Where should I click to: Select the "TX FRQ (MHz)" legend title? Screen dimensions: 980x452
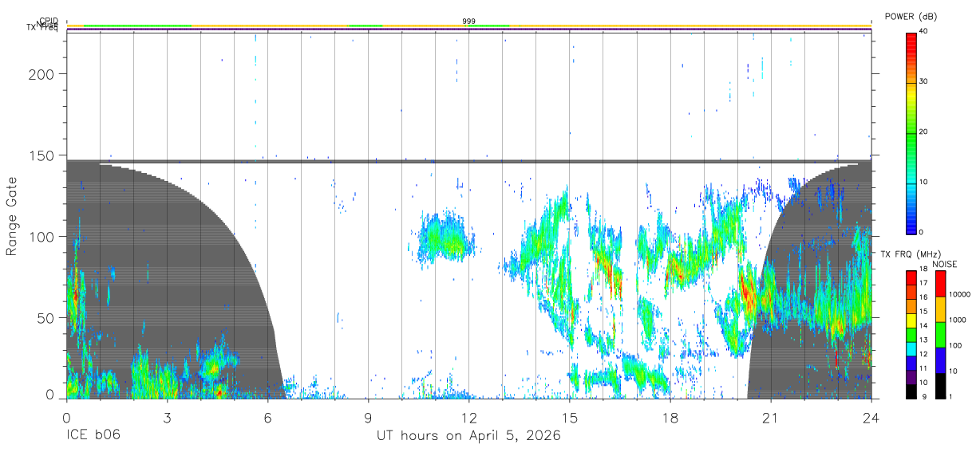tap(911, 254)
